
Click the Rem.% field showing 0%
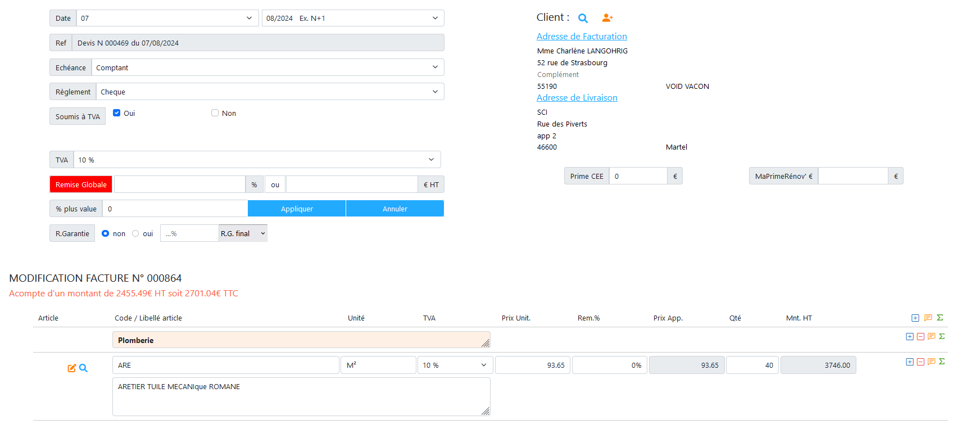point(610,365)
